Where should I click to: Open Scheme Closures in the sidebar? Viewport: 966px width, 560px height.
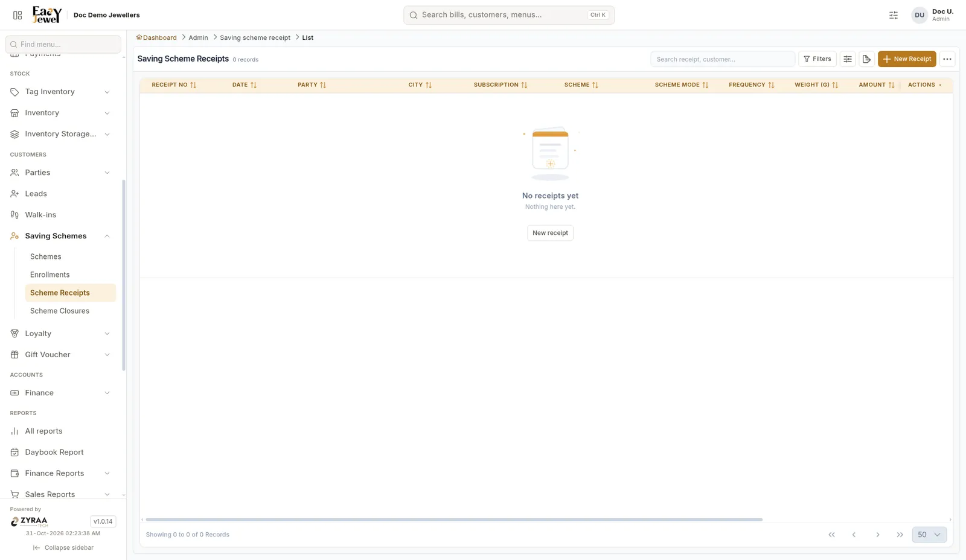tap(60, 311)
